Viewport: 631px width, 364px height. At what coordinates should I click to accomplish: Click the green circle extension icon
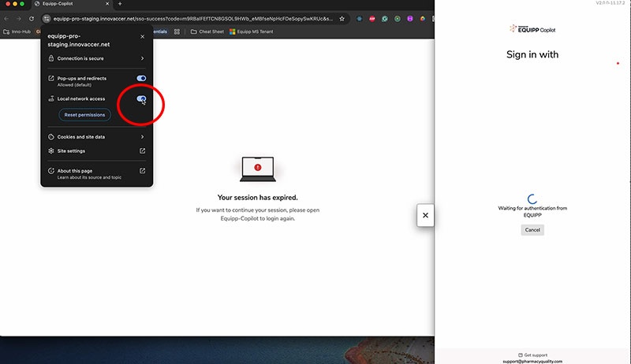point(398,18)
